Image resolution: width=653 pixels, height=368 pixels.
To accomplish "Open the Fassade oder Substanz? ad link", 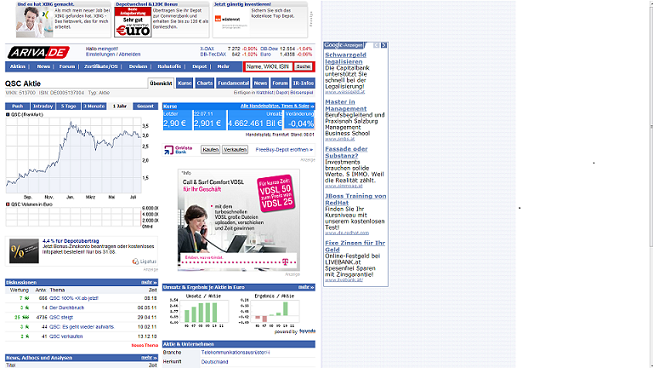I will (x=346, y=152).
